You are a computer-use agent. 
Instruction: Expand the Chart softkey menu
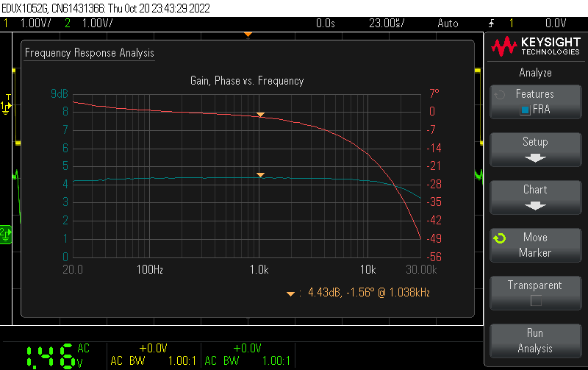click(x=535, y=196)
